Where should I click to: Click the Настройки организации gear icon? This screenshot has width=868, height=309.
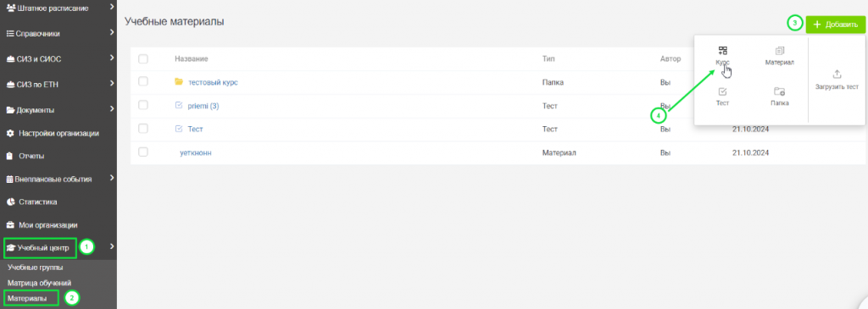coord(10,133)
